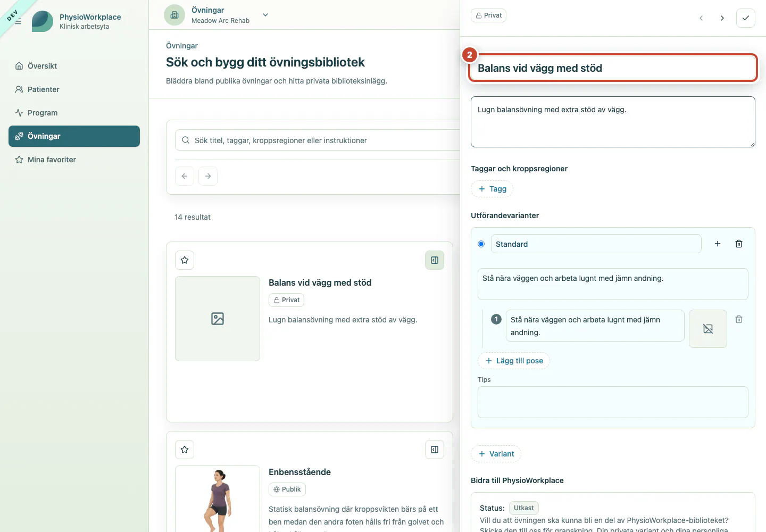Select the Standard variant radio button
The image size is (766, 532).
(481, 244)
